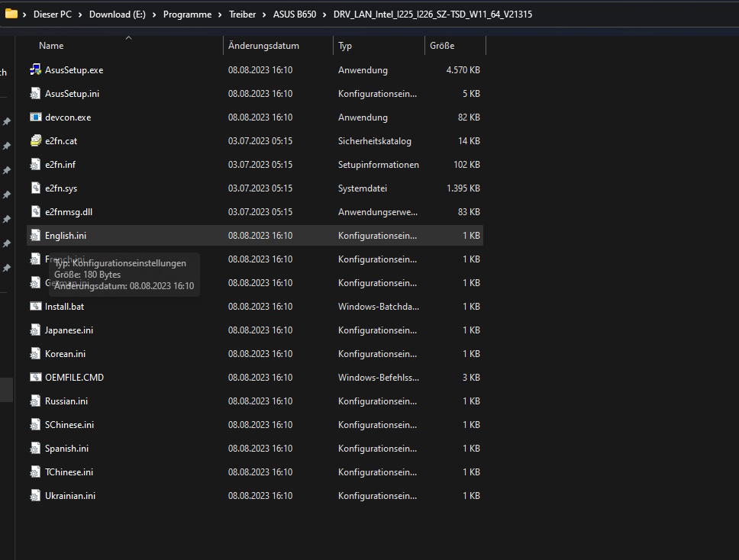Screen dimensions: 739x560
Task: Select the devcon.exe file name
Action: pos(68,117)
